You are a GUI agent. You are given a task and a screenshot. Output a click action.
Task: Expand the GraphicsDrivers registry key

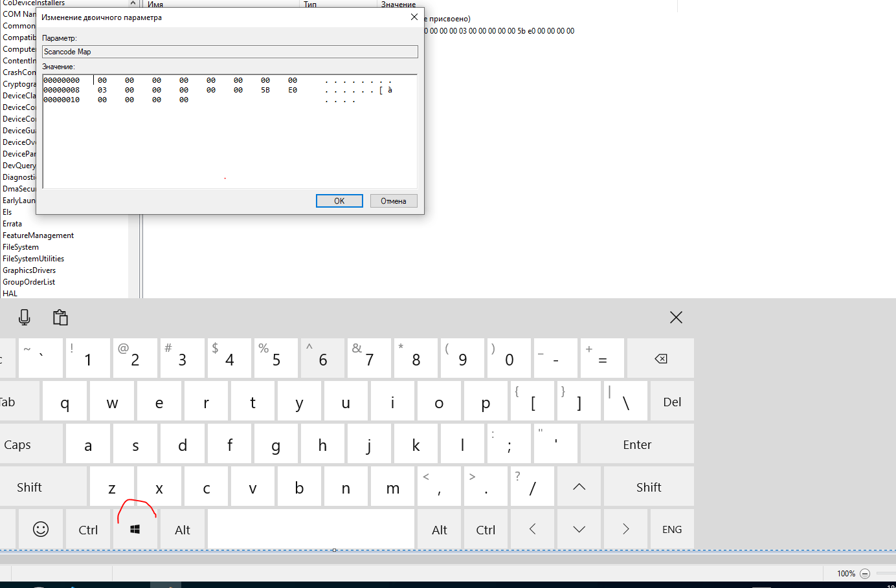click(29, 270)
